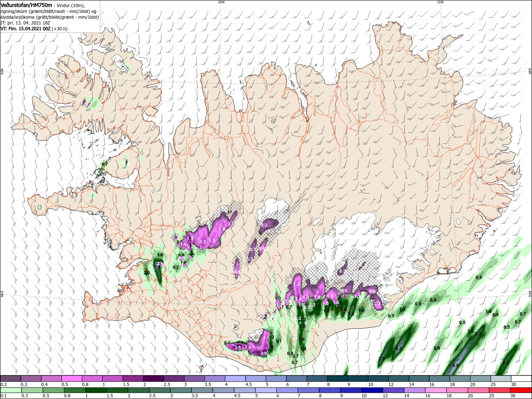Select top legend swatch between 8 and 9
This screenshot has height=399, width=532.
coord(337,379)
